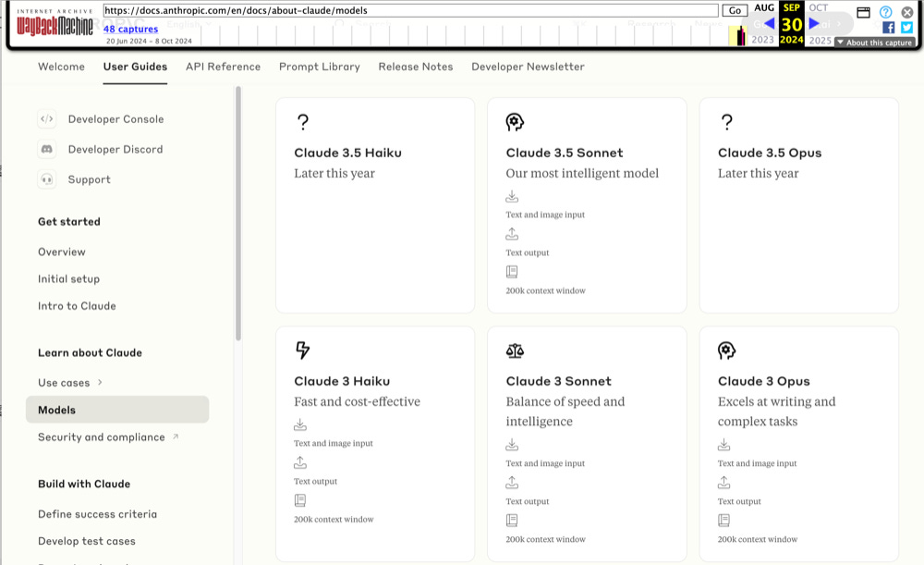Click the Developer Console sidebar label
The image size is (924, 565).
click(x=116, y=119)
